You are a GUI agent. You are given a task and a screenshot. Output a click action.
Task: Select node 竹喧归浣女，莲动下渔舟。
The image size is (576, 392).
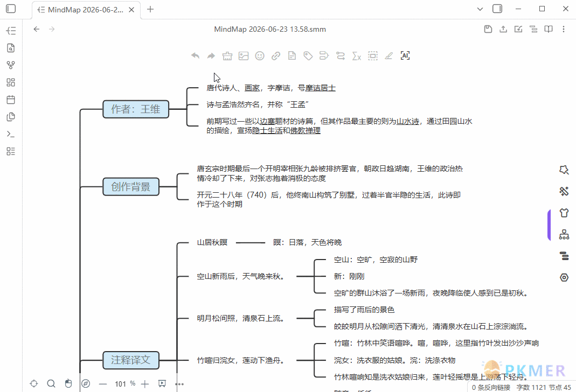coord(242,360)
